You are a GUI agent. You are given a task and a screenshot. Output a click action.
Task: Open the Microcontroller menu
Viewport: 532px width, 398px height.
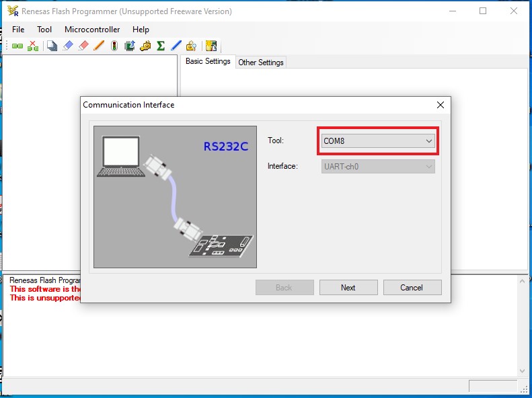coord(92,30)
